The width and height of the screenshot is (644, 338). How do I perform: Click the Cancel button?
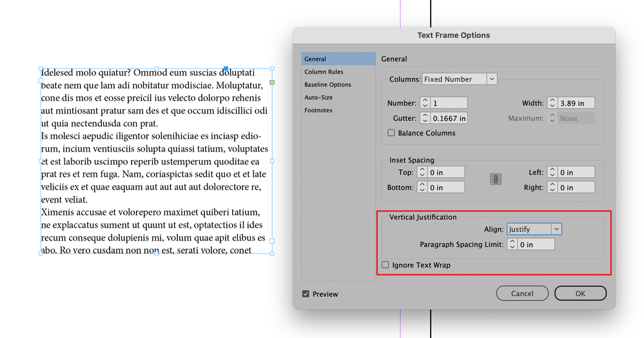point(522,293)
